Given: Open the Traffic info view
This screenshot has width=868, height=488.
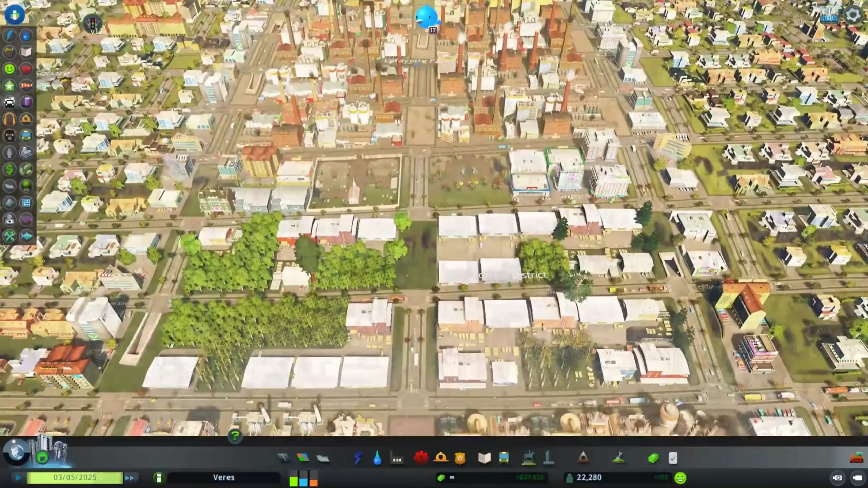Looking at the screenshot, I should (x=9, y=102).
